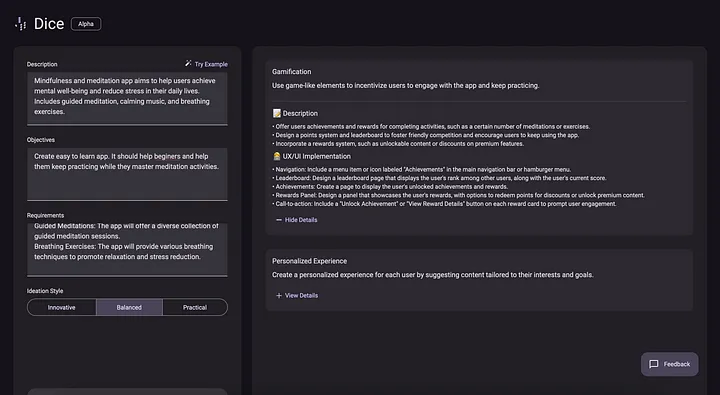Click the minus icon next to Hide Details

pos(279,220)
